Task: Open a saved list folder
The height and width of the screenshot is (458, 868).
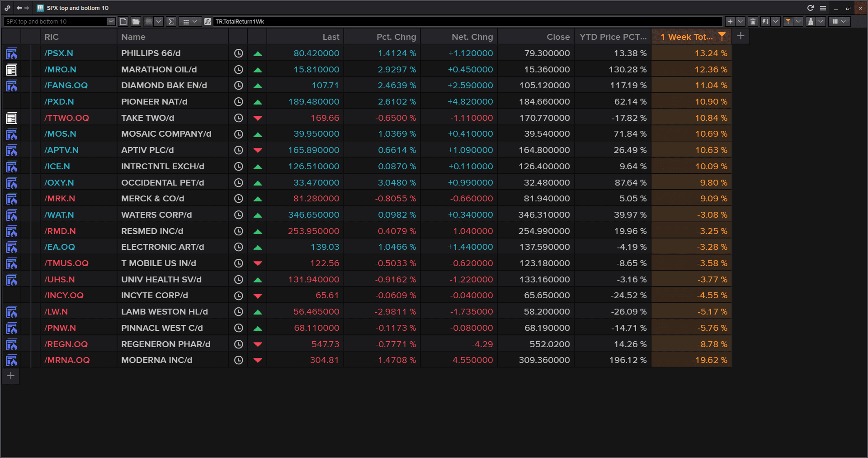Action: click(136, 21)
